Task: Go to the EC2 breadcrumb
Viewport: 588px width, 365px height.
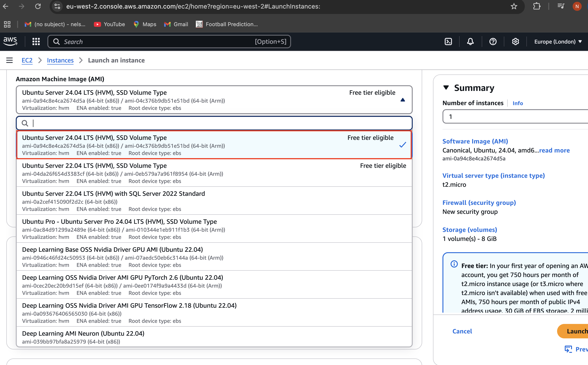Action: point(27,60)
